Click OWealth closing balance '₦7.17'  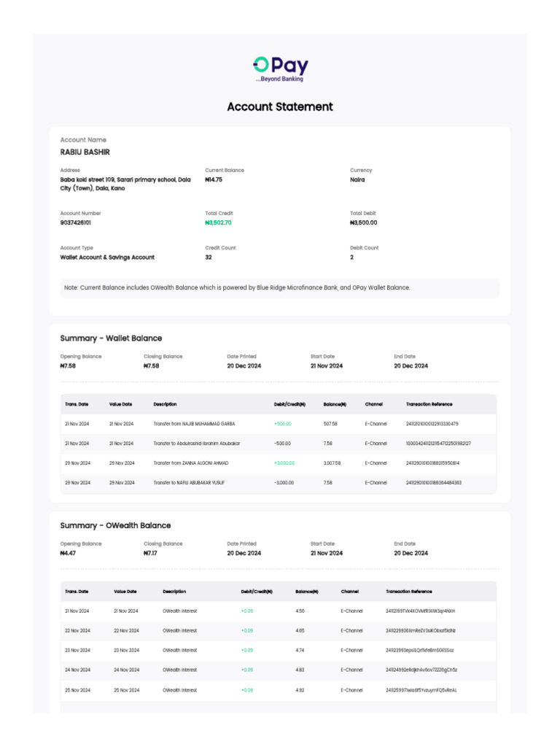(150, 553)
